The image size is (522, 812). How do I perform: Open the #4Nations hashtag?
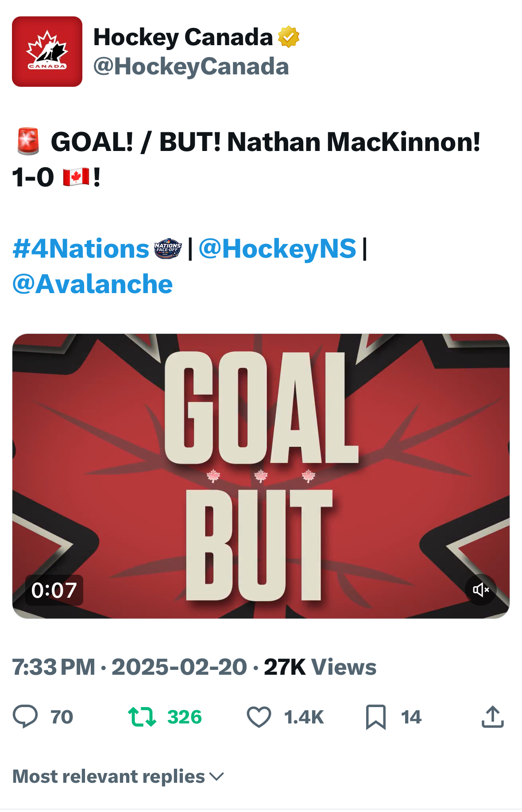[x=81, y=248]
